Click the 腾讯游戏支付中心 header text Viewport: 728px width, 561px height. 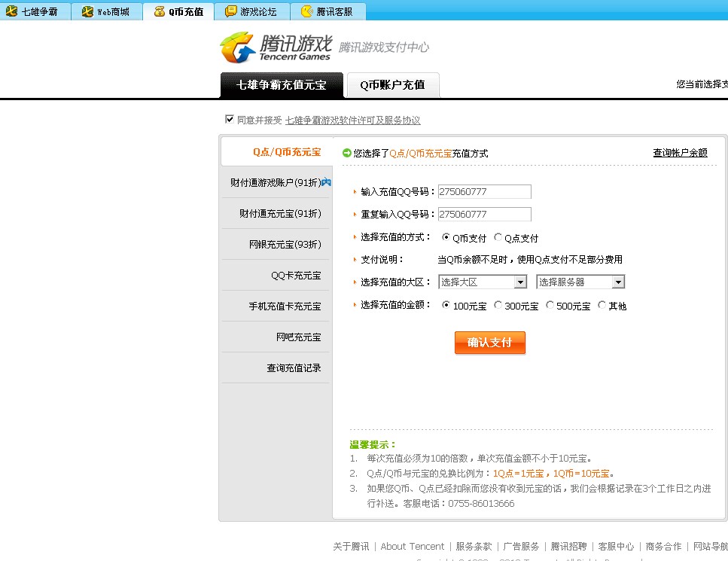coord(384,47)
